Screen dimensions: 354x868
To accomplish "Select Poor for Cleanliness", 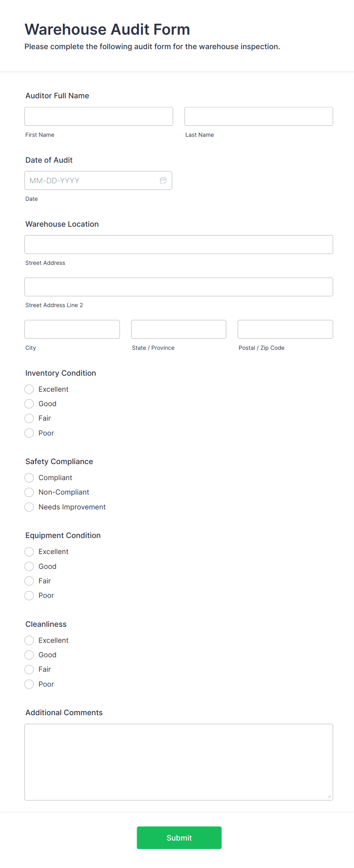I will [x=29, y=684].
